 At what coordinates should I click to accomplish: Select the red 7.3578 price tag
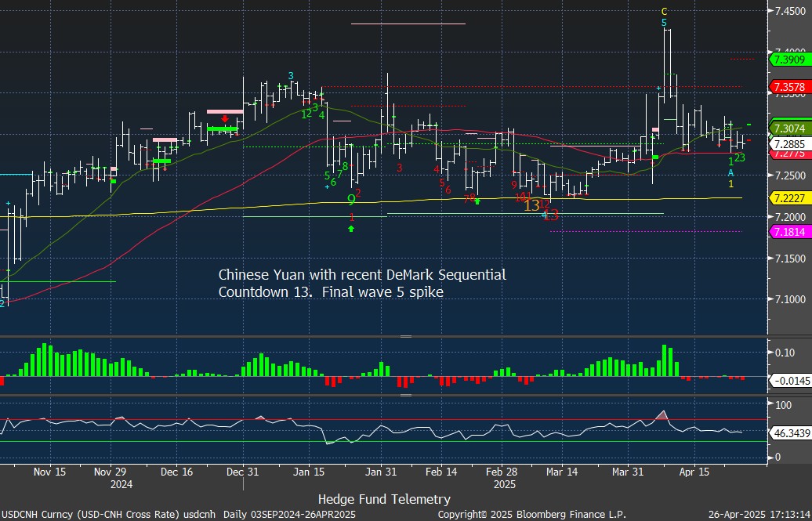click(790, 86)
